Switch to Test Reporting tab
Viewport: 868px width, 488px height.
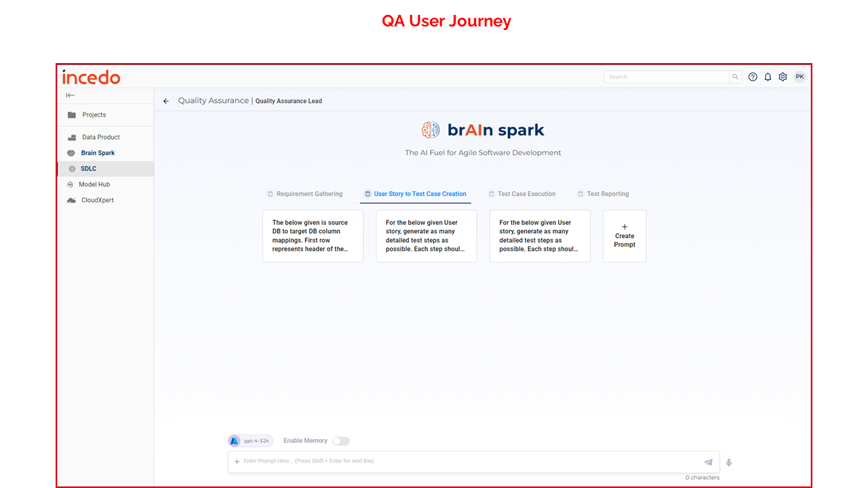click(603, 194)
